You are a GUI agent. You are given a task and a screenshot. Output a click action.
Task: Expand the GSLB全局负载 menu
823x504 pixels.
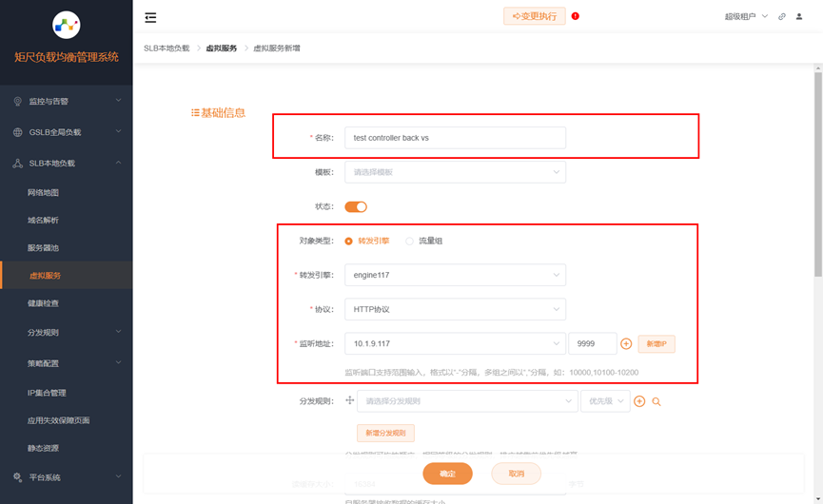tap(67, 132)
